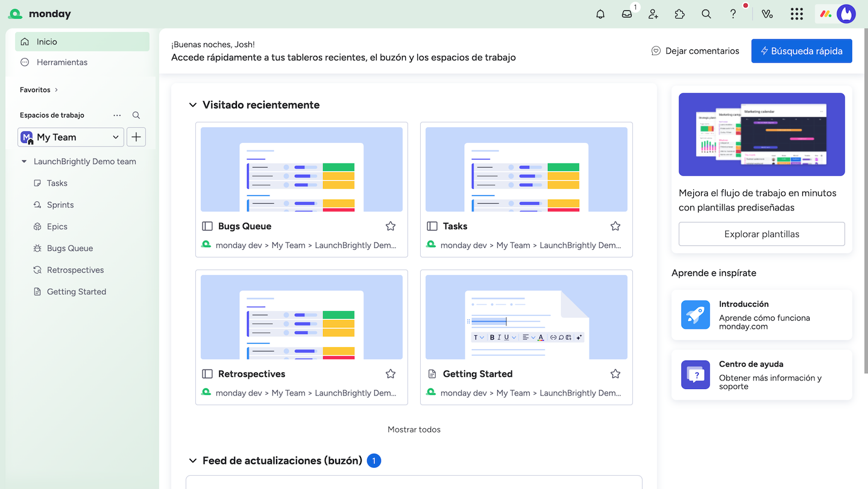Click the help center chat icon
This screenshot has width=868, height=489.
[x=696, y=375]
